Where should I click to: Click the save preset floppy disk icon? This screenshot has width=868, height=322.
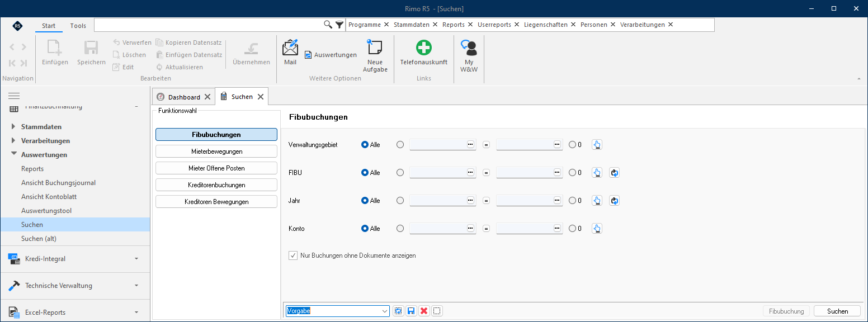[x=411, y=311]
